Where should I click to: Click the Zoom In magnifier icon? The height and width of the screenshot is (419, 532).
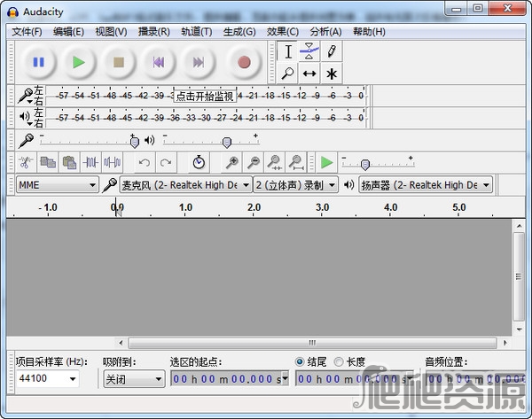232,163
